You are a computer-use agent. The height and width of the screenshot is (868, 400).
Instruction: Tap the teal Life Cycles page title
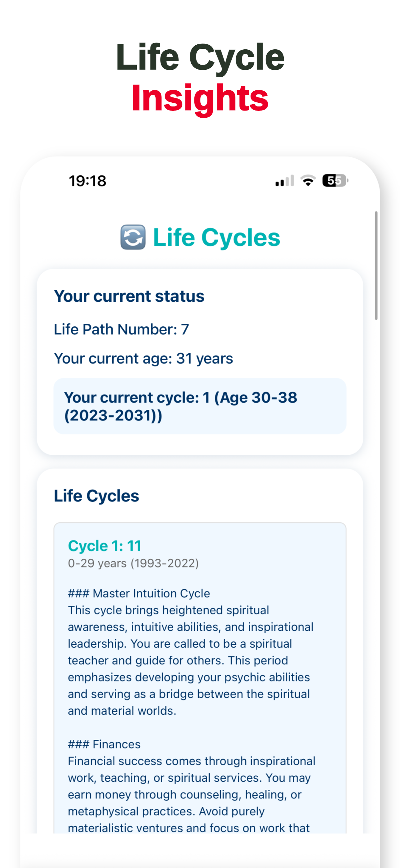point(216,237)
